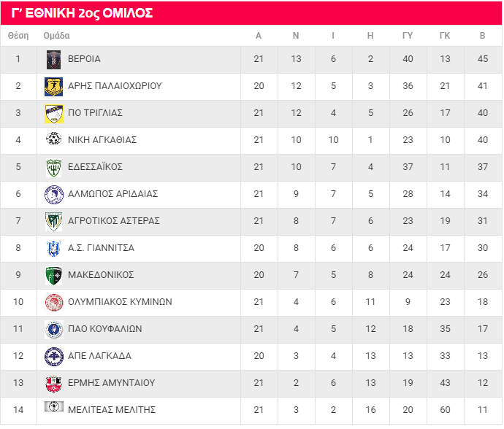Click the ΜΕΛΙΤΕΑΣ ΜΕΛΙΤΗΣ team name
The image size is (504, 429).
(112, 410)
